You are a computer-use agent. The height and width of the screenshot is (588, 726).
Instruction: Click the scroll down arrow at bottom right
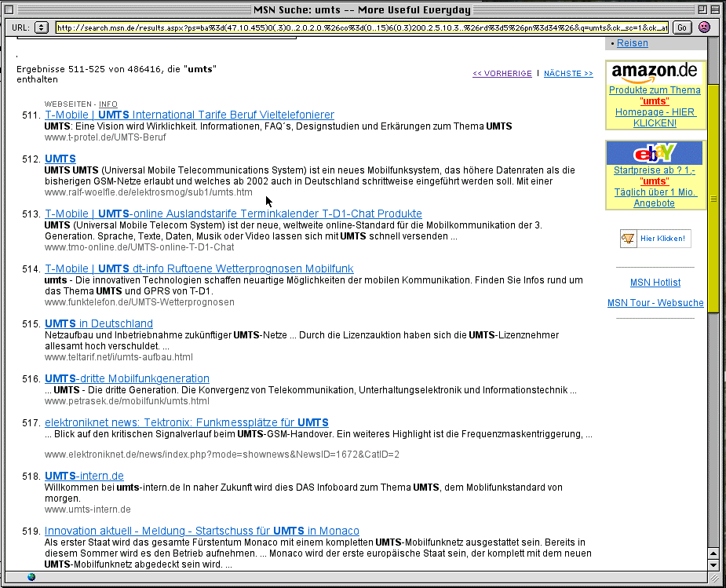(713, 564)
